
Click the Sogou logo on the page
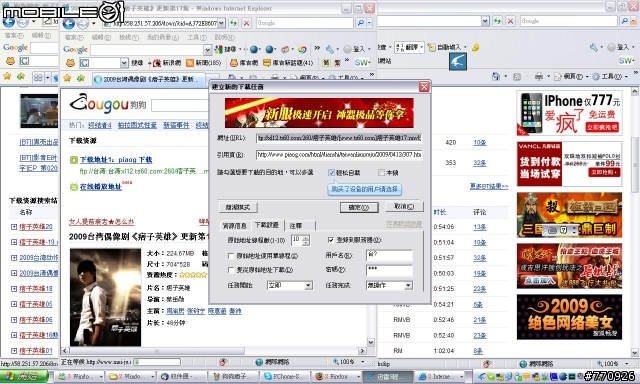[x=108, y=104]
